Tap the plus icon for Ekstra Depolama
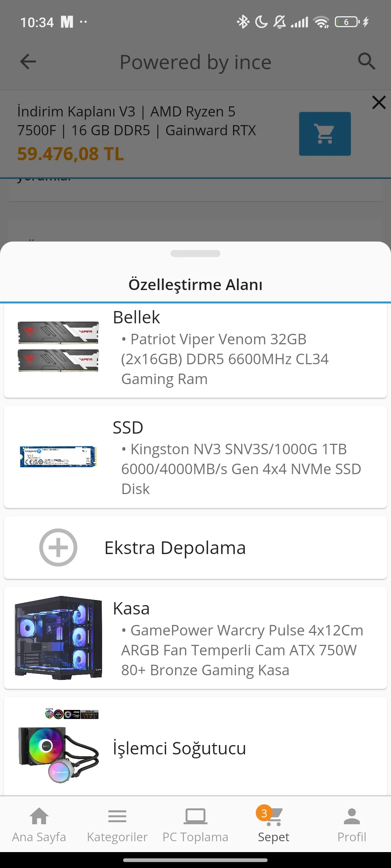Screen dimensions: 391x868 58,548
